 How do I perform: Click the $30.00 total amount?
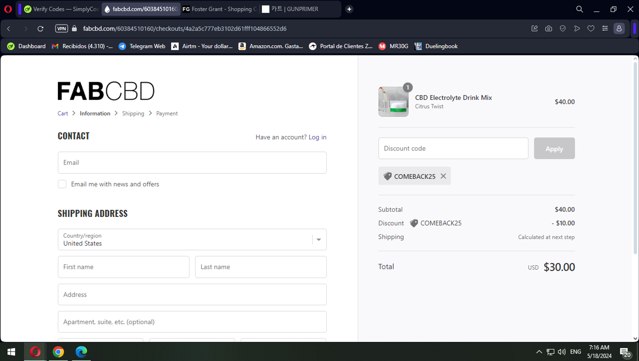(x=559, y=267)
